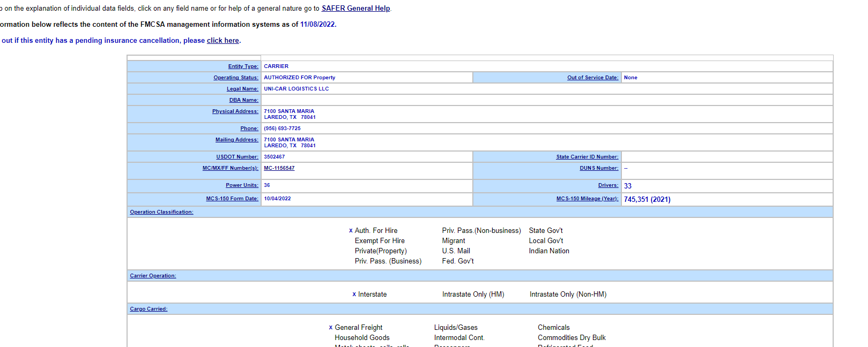Click the Drivers field name
Viewport: 868px width, 347px height.
click(x=609, y=185)
